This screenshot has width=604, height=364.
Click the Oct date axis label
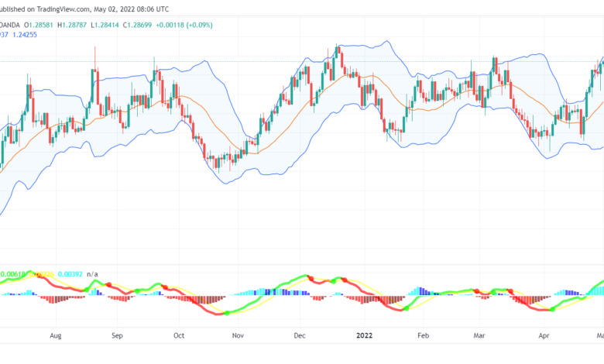pos(179,335)
